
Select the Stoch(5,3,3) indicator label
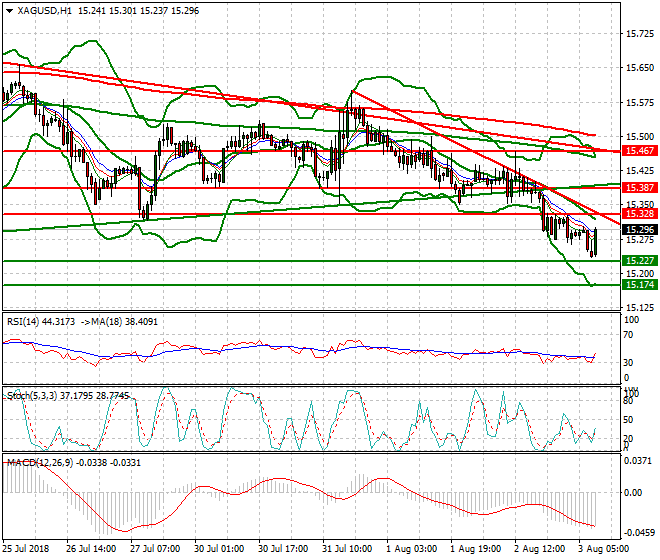(32, 396)
